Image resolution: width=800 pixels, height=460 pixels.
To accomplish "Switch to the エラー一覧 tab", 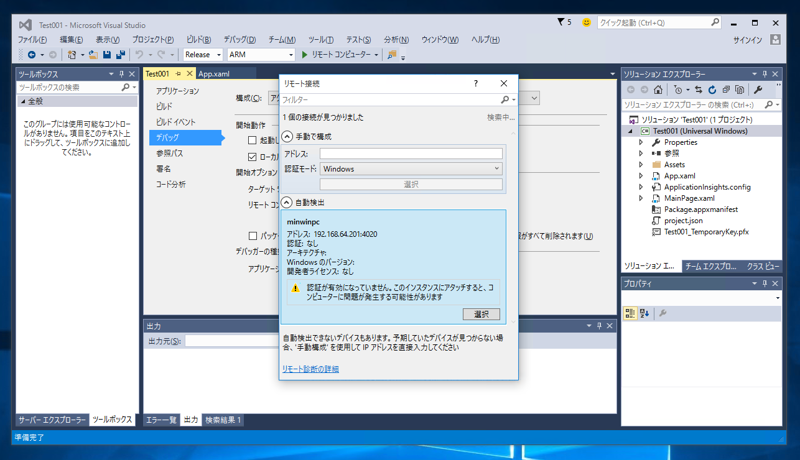I will (x=161, y=420).
